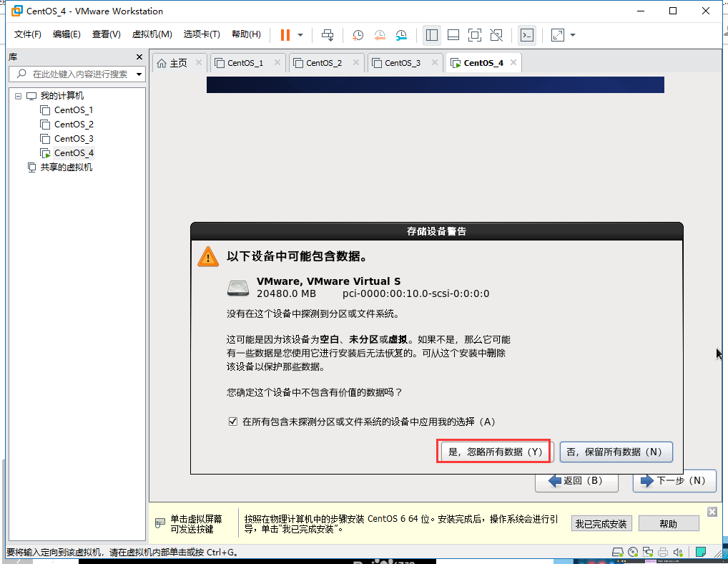
Task: Select CentOS_1 in the library tree
Action: point(74,110)
